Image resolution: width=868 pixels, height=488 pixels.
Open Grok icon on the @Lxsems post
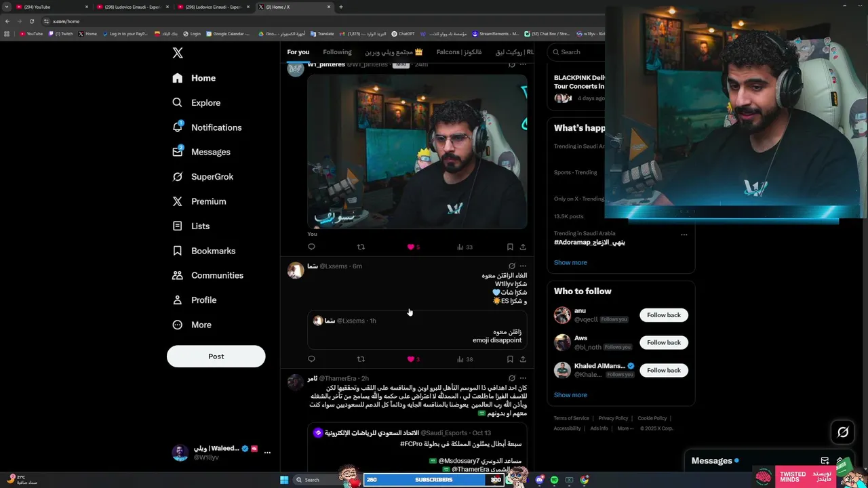point(512,266)
